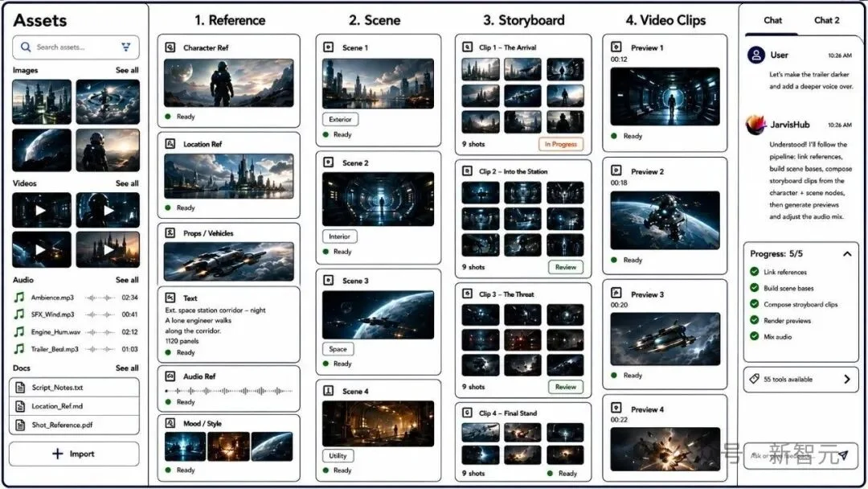The height and width of the screenshot is (489, 868).
Task: Toggle the Link references checkmark
Action: pyautogui.click(x=754, y=271)
